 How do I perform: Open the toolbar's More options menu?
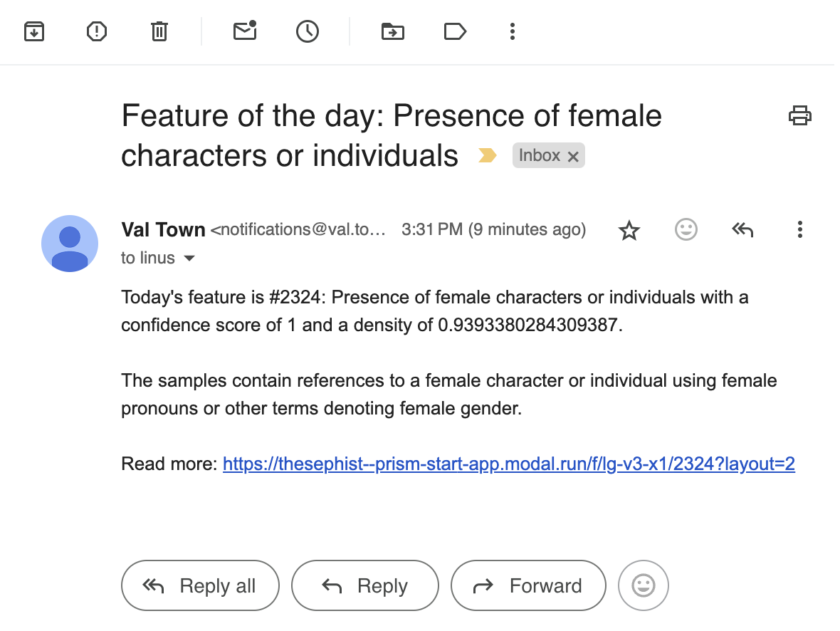pyautogui.click(x=512, y=31)
